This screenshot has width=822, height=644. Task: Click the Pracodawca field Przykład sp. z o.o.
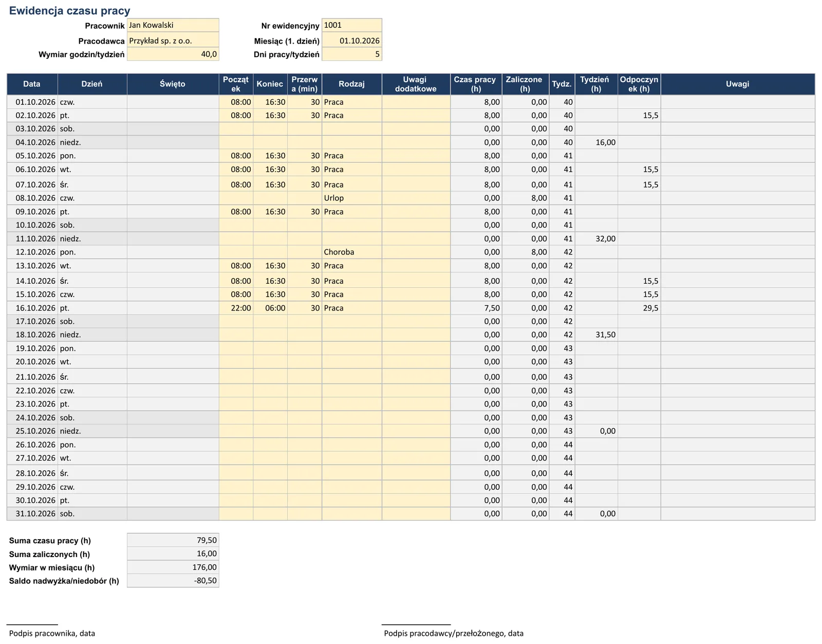(173, 40)
